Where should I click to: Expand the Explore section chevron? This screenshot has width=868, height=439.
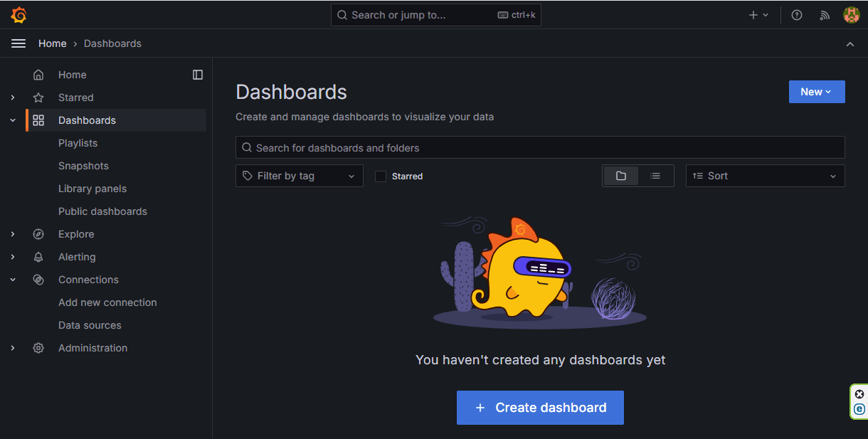point(13,234)
